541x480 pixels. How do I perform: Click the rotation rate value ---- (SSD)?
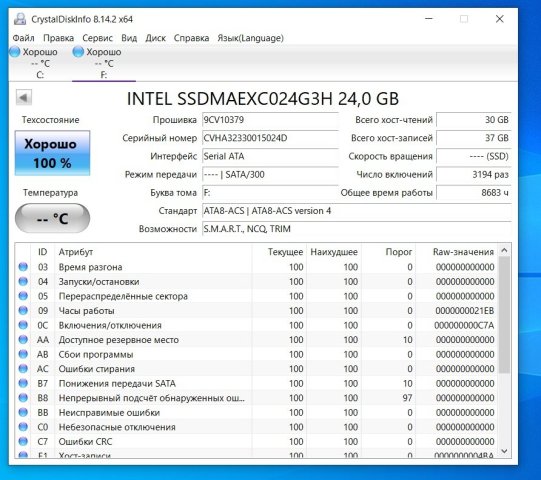pos(474,156)
